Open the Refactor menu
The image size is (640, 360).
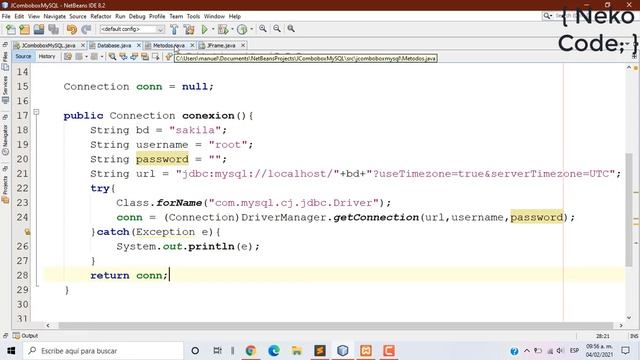[x=101, y=16]
